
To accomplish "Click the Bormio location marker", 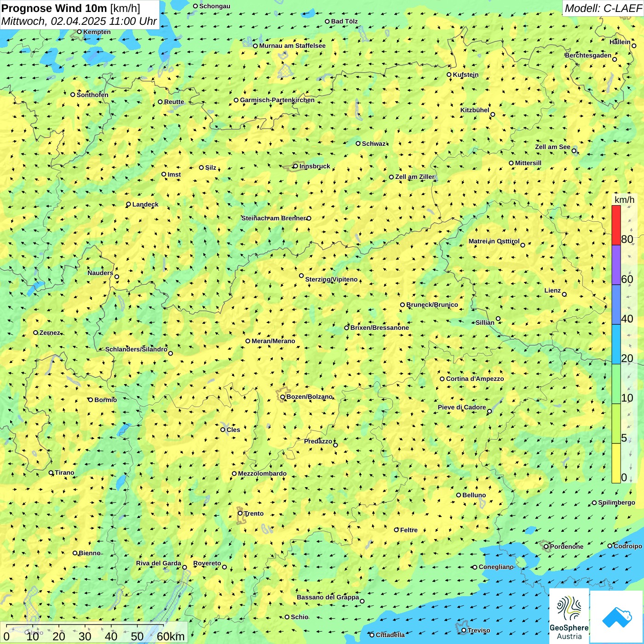I will [91, 400].
